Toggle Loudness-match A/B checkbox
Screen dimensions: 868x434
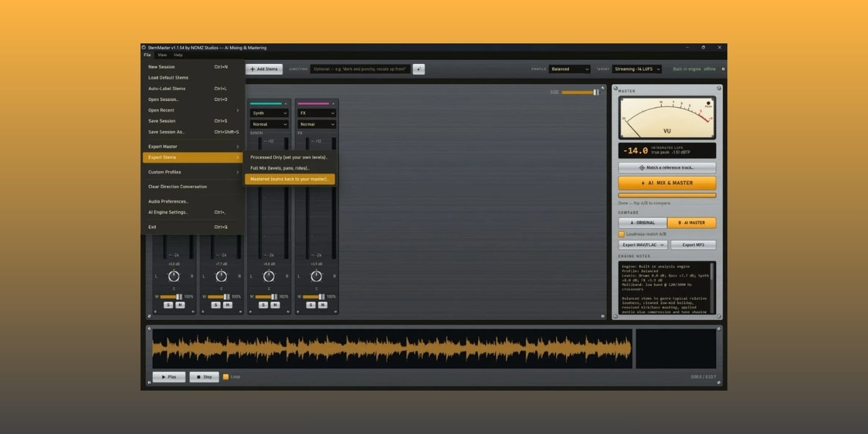[x=621, y=234]
